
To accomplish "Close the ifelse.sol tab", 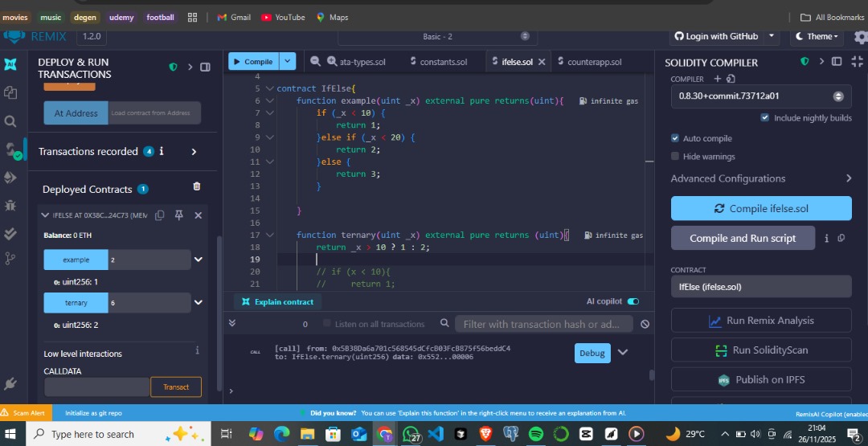I will [x=542, y=62].
